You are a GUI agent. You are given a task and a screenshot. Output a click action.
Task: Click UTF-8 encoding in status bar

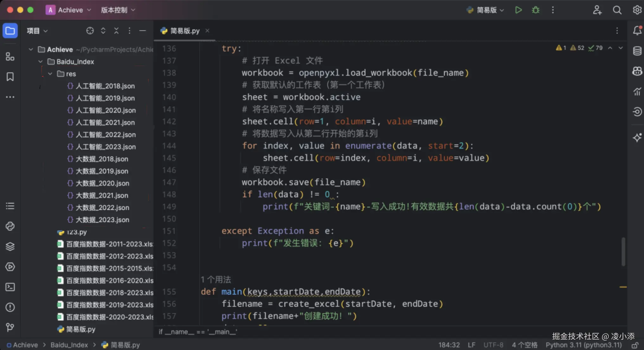(493, 345)
